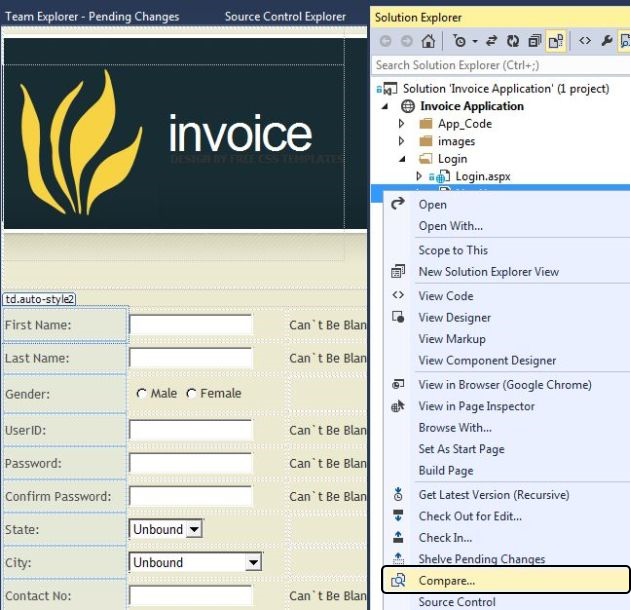
Task: Click the View in Browser icon
Action: [x=398, y=385]
